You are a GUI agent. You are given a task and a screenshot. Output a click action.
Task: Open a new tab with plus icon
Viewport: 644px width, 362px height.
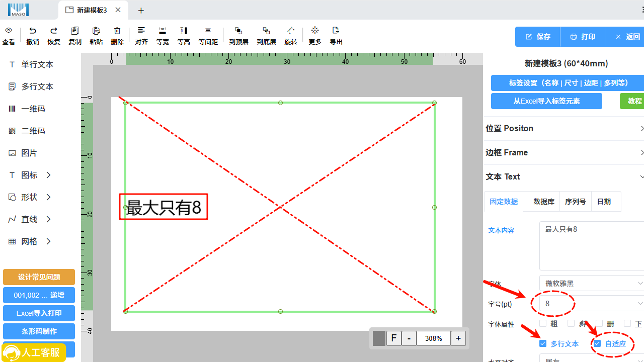click(141, 11)
